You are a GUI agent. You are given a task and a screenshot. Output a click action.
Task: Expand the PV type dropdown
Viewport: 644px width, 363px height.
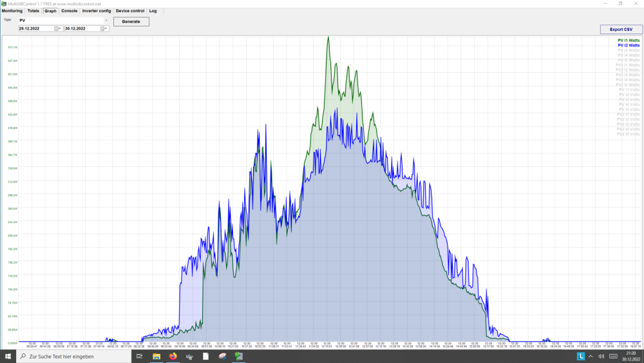click(106, 20)
